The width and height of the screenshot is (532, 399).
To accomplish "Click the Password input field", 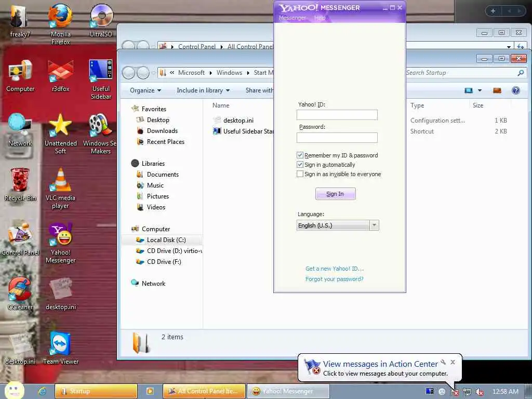I will pyautogui.click(x=337, y=137).
